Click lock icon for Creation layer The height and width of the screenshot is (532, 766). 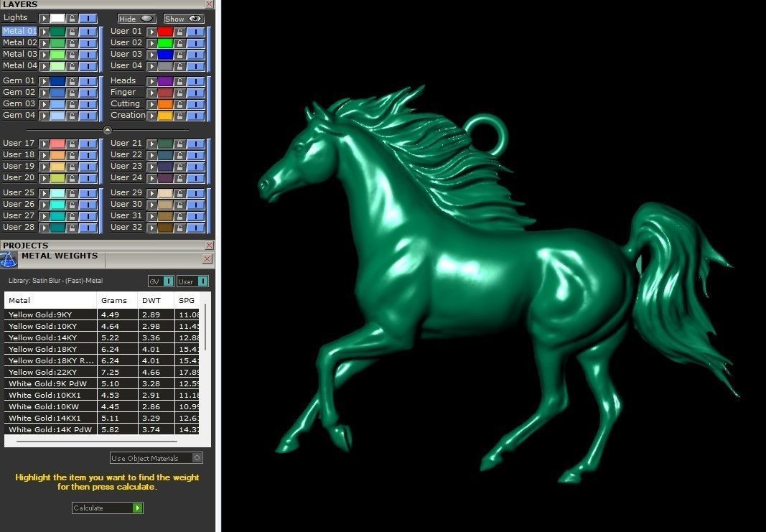coord(179,116)
